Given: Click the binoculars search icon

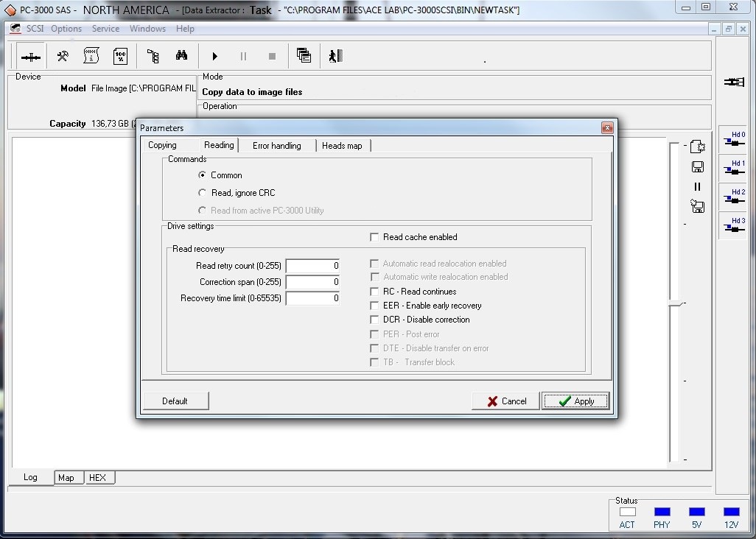Looking at the screenshot, I should tap(181, 55).
